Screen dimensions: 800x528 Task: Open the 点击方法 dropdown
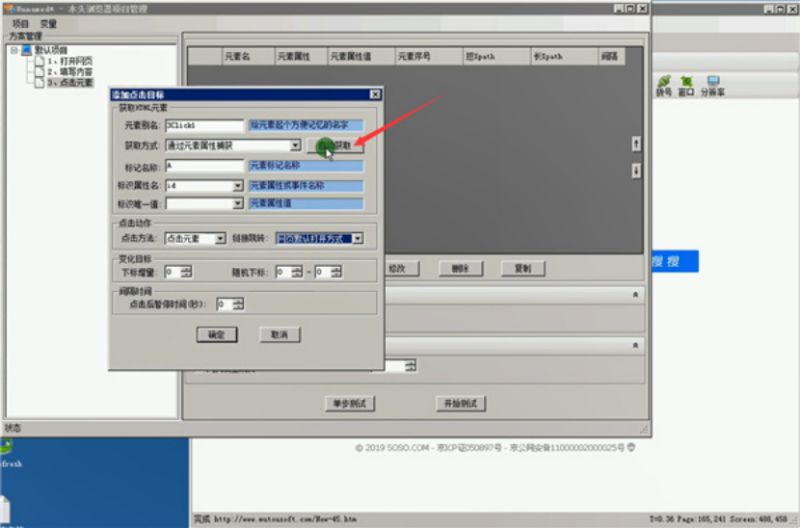[x=220, y=239]
